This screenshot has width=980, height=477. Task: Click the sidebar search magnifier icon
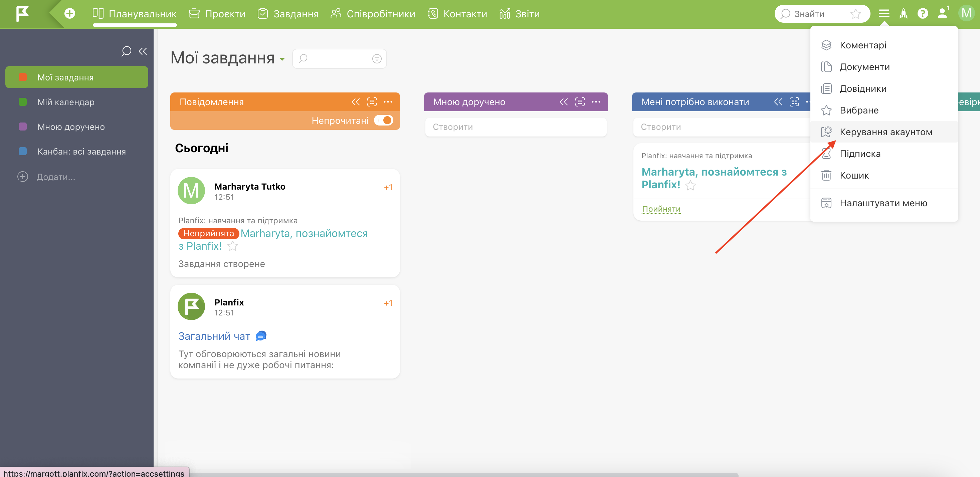[x=126, y=51]
